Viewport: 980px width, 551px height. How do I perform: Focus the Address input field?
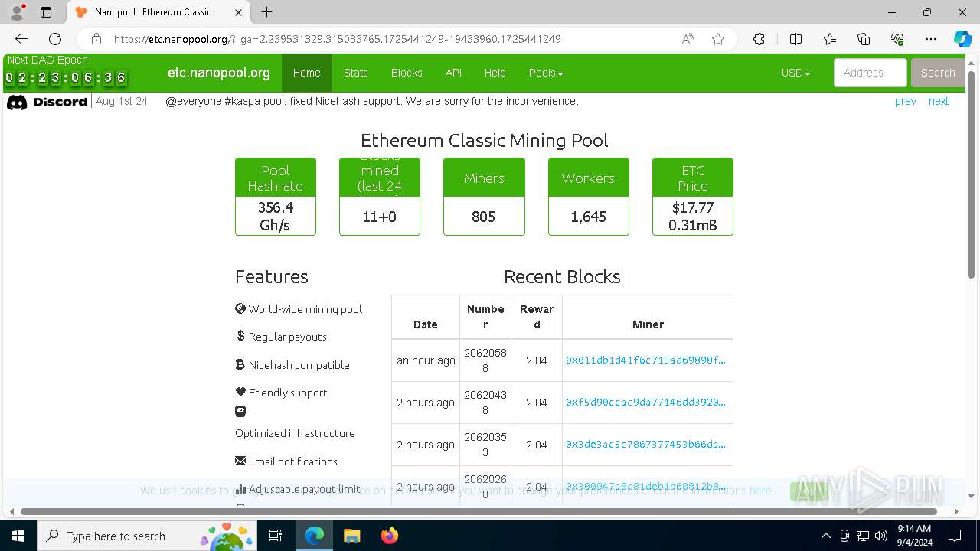pos(871,73)
